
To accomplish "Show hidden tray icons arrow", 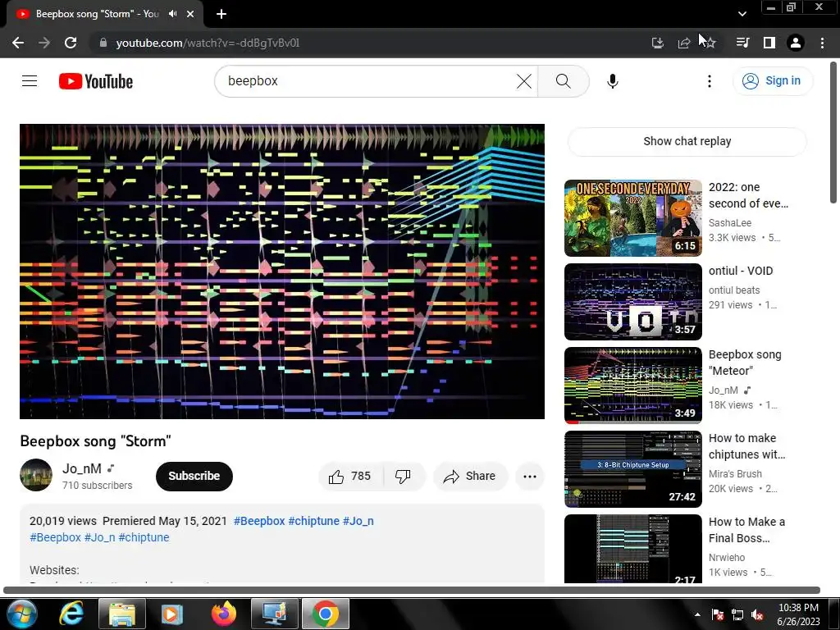I will 697,614.
